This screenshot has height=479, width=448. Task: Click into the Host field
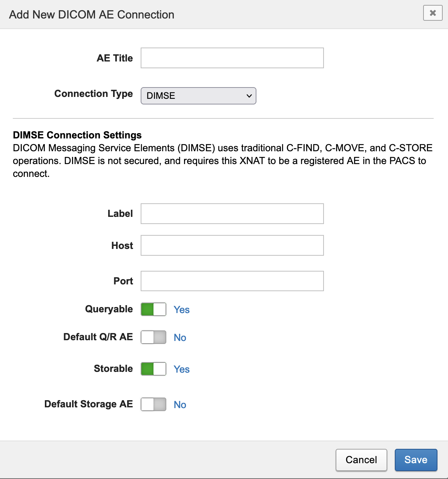pos(232,246)
